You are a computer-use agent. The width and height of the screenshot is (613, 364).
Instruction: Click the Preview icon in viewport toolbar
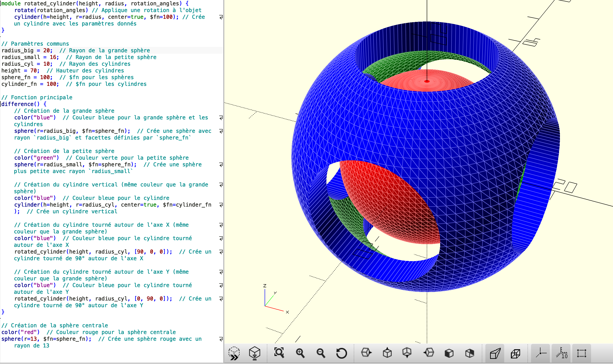point(234,353)
